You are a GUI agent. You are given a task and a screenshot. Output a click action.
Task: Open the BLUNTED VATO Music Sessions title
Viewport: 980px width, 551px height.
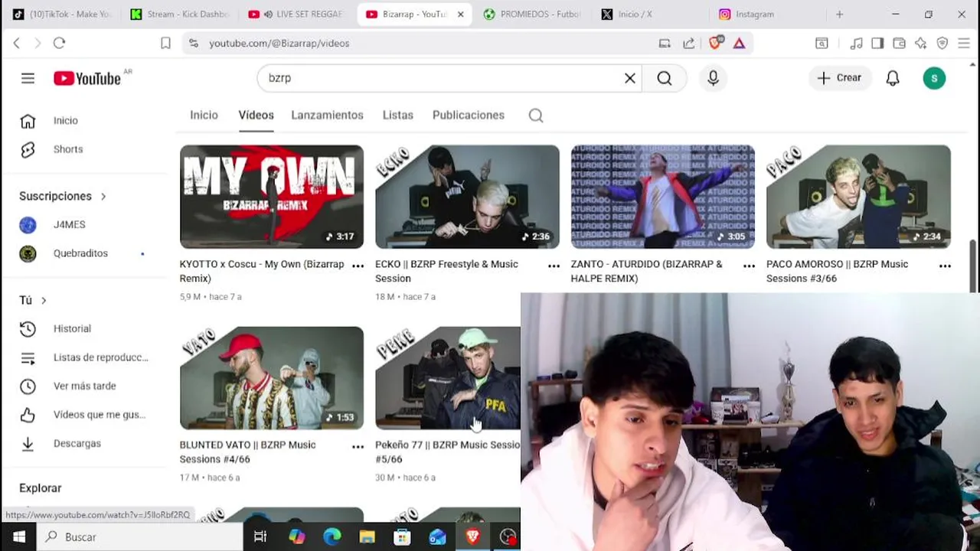click(x=247, y=452)
